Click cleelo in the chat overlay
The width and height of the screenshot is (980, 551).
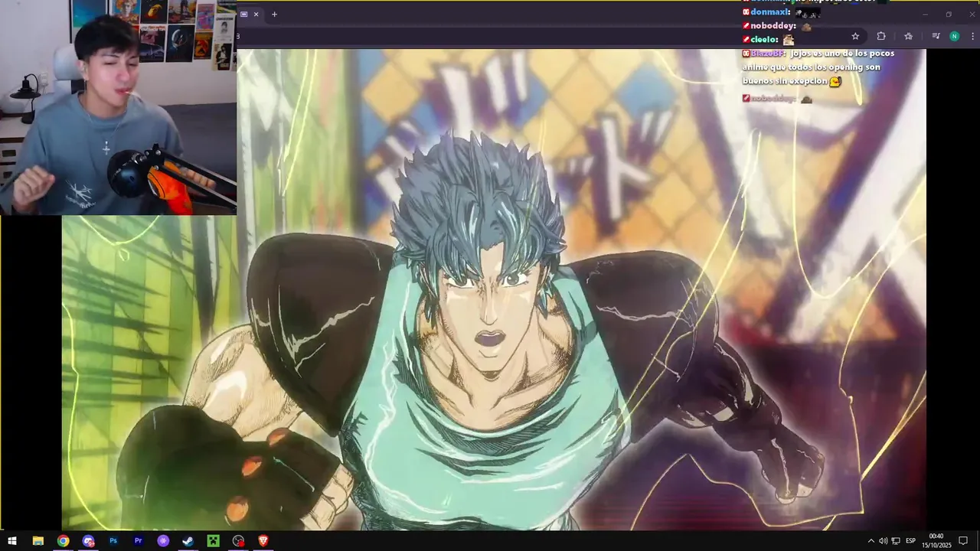(764, 39)
